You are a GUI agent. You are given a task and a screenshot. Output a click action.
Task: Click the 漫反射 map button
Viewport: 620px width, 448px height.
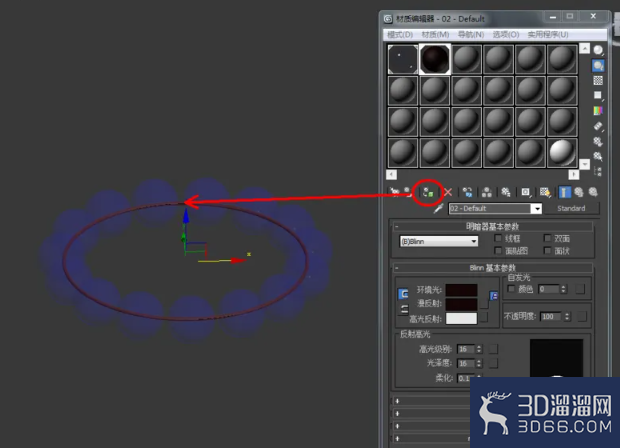tap(484, 304)
